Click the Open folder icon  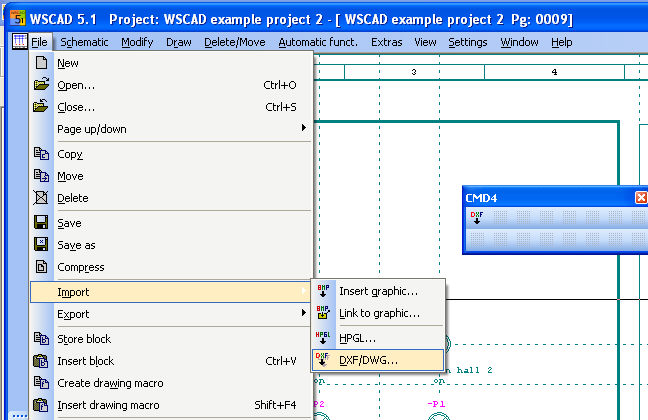coord(41,84)
